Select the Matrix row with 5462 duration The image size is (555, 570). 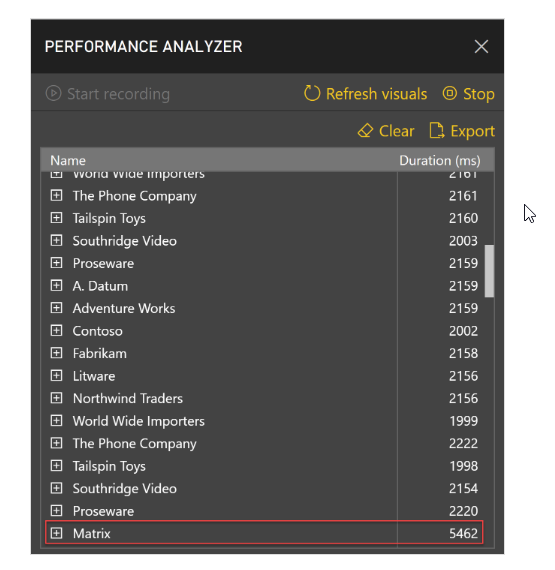click(264, 533)
